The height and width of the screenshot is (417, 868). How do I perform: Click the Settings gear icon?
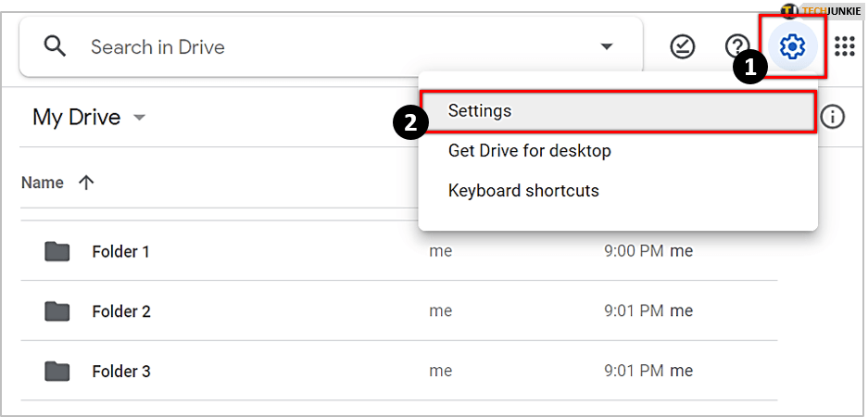792,45
